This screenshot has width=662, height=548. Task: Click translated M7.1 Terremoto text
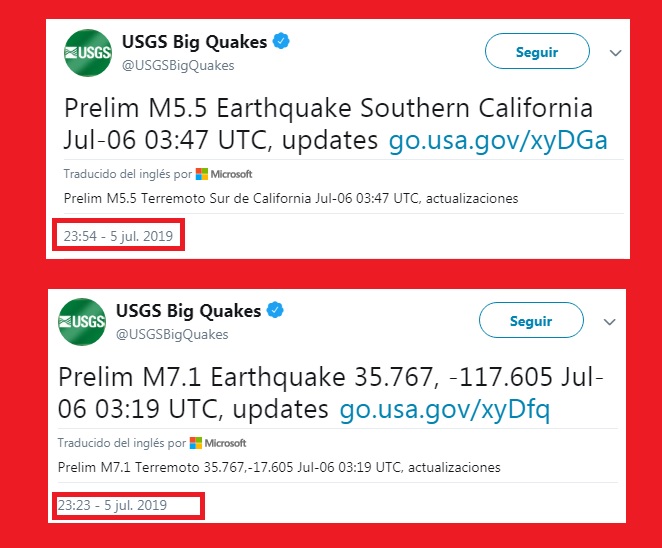pyautogui.click(x=279, y=467)
